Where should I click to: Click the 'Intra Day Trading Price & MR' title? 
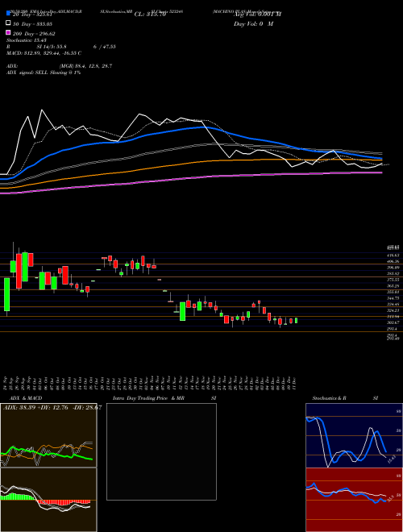click(148, 398)
